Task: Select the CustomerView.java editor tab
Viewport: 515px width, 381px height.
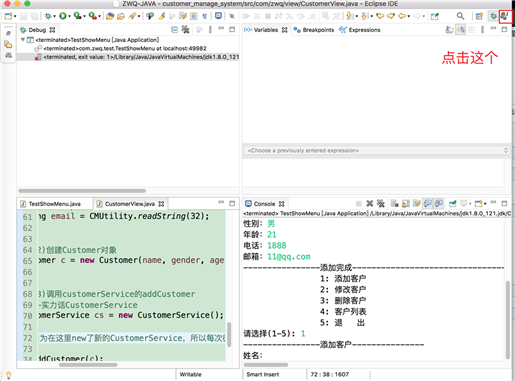Action: coord(130,204)
